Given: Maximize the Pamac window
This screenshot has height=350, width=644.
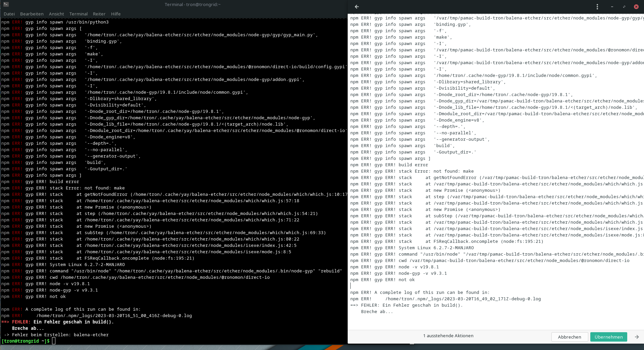Looking at the screenshot, I should [624, 7].
